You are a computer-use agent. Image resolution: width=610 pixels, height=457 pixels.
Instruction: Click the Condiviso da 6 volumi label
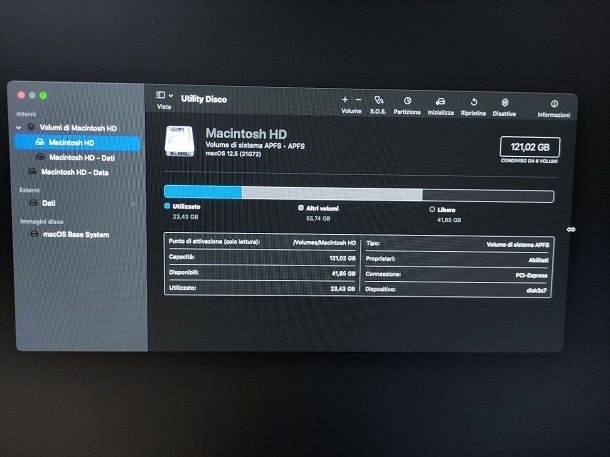click(529, 161)
